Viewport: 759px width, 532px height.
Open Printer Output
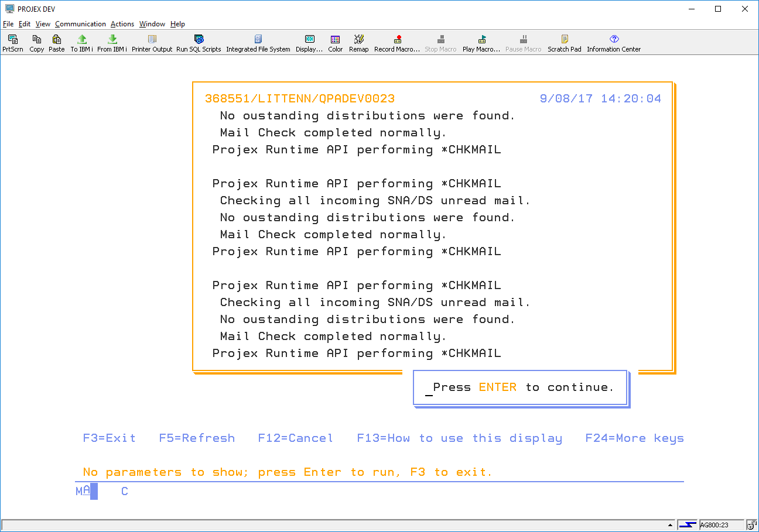click(152, 43)
